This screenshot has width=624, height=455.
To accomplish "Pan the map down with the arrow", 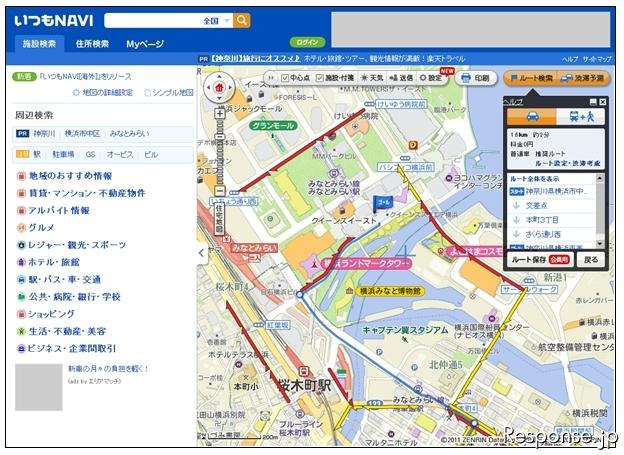I will 219,98.
